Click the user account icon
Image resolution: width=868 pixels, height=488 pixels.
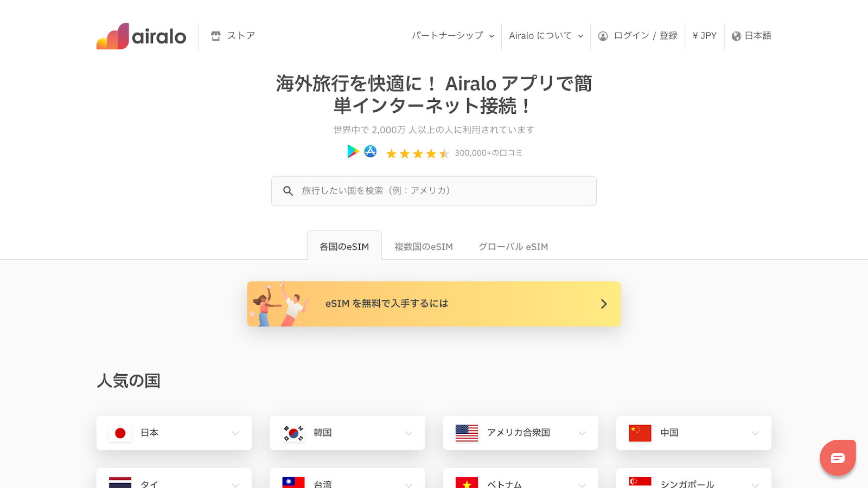click(603, 36)
